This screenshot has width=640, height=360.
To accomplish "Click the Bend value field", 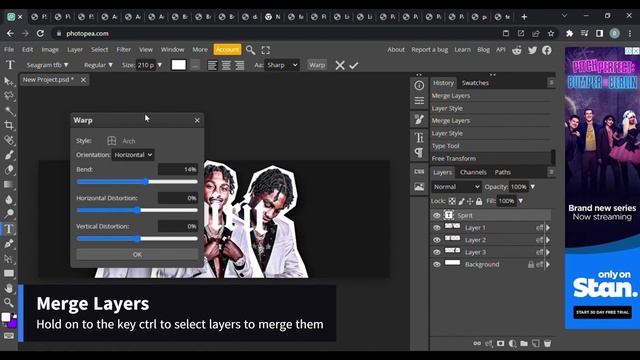I will (x=178, y=169).
